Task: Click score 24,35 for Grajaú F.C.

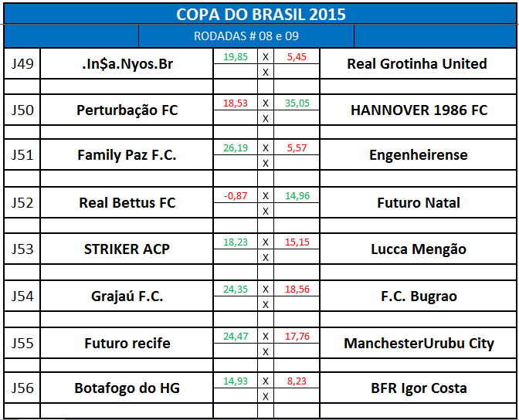Action: click(x=236, y=290)
